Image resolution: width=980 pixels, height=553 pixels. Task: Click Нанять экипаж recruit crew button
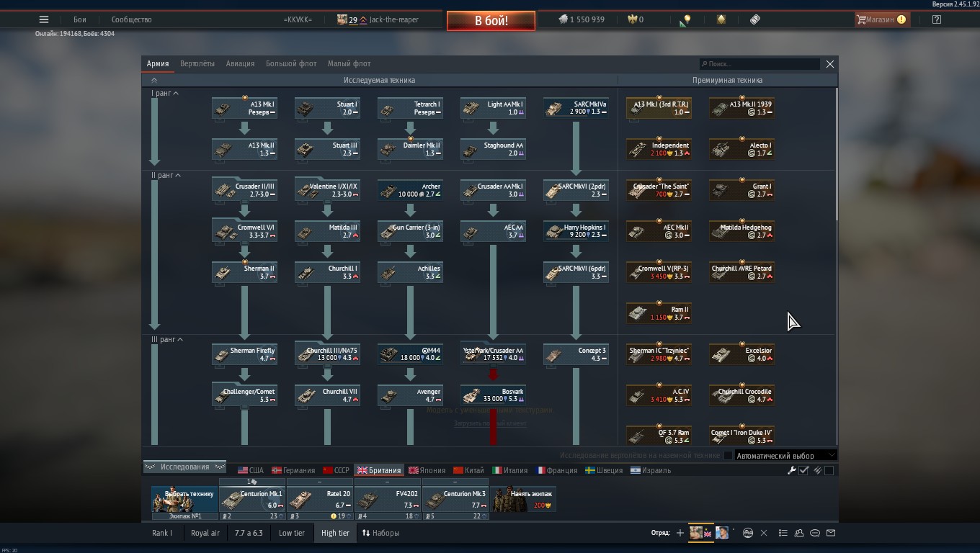pos(523,499)
